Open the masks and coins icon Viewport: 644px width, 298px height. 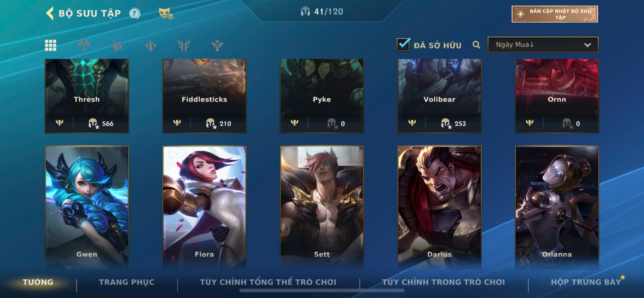[166, 13]
